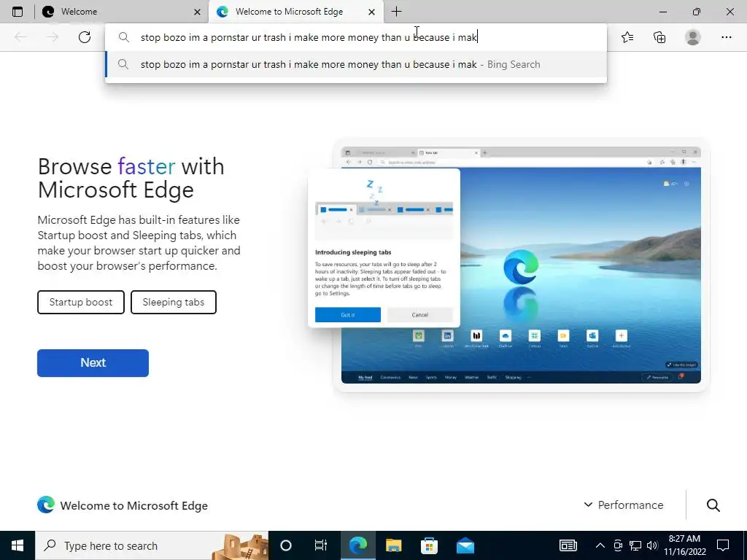Click the network tray icon

[x=635, y=545]
